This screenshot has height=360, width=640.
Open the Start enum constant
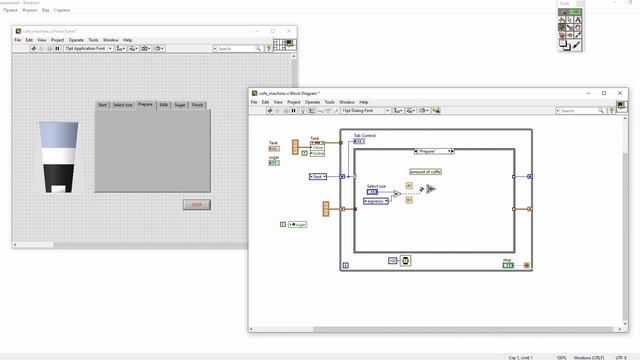point(318,177)
